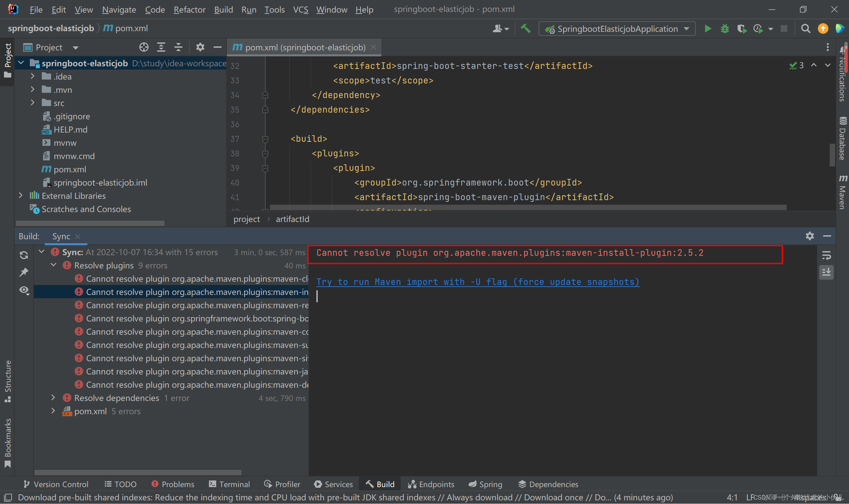This screenshot has width=849, height=504.
Task: Open the Services tool window
Action: (x=333, y=484)
